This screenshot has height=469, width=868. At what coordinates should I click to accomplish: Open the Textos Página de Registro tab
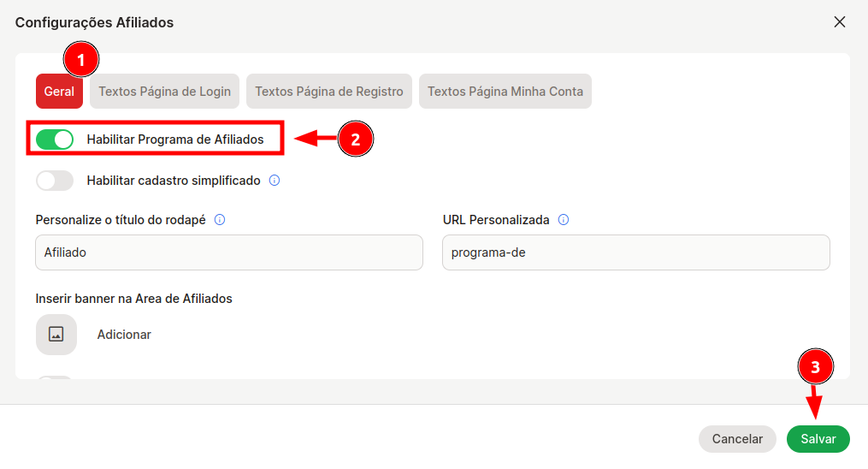tap(329, 92)
